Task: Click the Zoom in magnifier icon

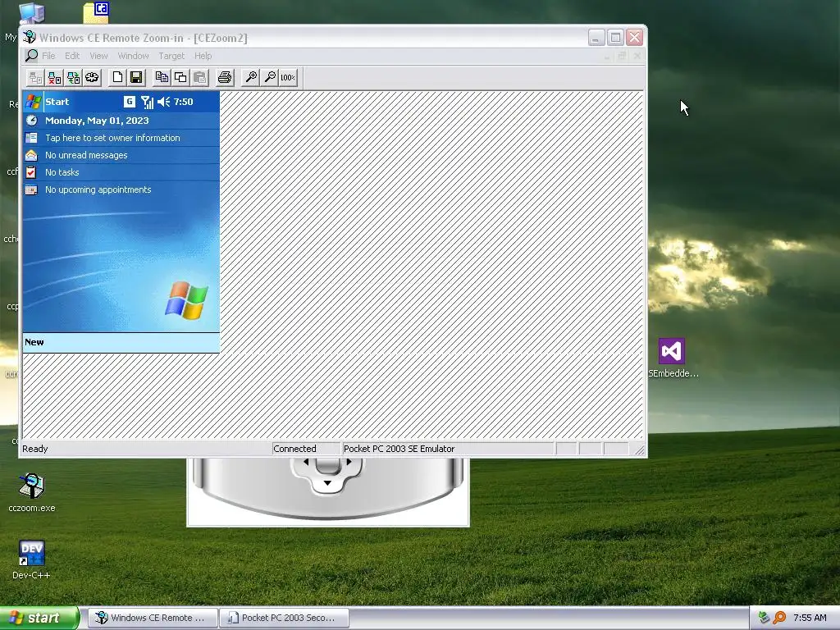Action: (x=250, y=78)
